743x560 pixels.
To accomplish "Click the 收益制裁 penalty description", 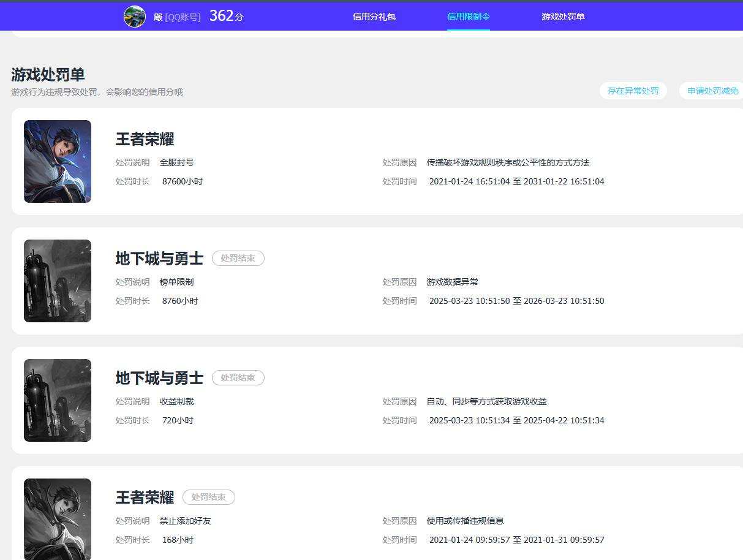I will coord(177,401).
